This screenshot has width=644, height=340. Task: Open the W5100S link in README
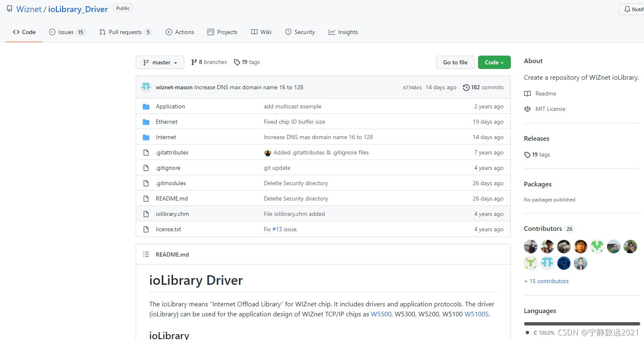pyautogui.click(x=476, y=314)
